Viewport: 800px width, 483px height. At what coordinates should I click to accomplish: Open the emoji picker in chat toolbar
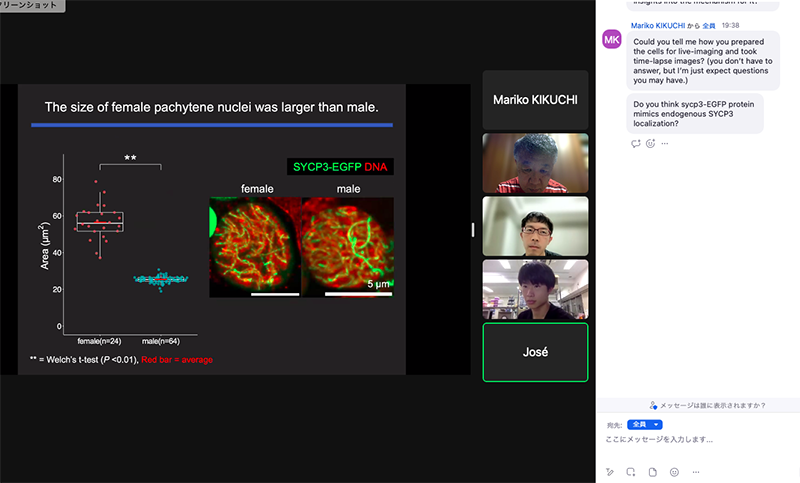click(x=674, y=472)
